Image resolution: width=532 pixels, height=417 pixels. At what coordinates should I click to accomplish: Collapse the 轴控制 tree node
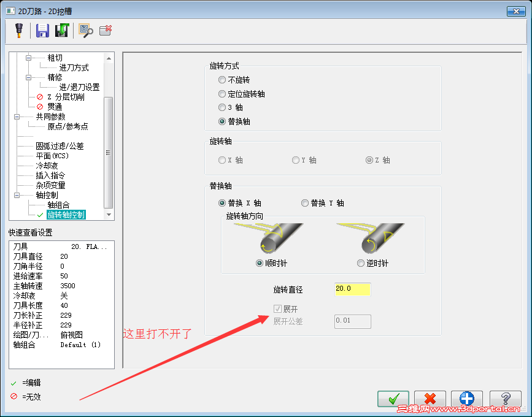(x=17, y=195)
